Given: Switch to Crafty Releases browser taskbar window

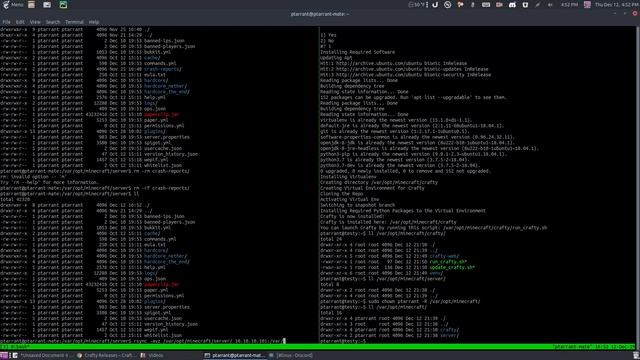Looking at the screenshot, I should 106,356.
